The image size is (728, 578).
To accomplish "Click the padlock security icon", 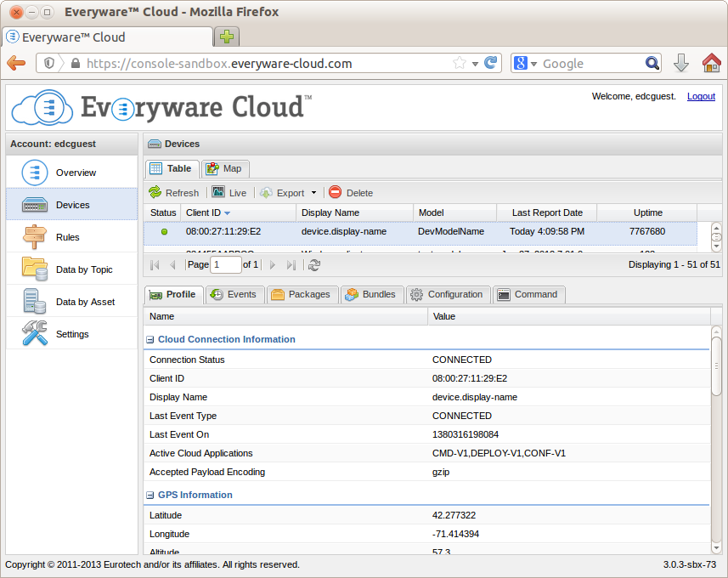I will (x=76, y=63).
